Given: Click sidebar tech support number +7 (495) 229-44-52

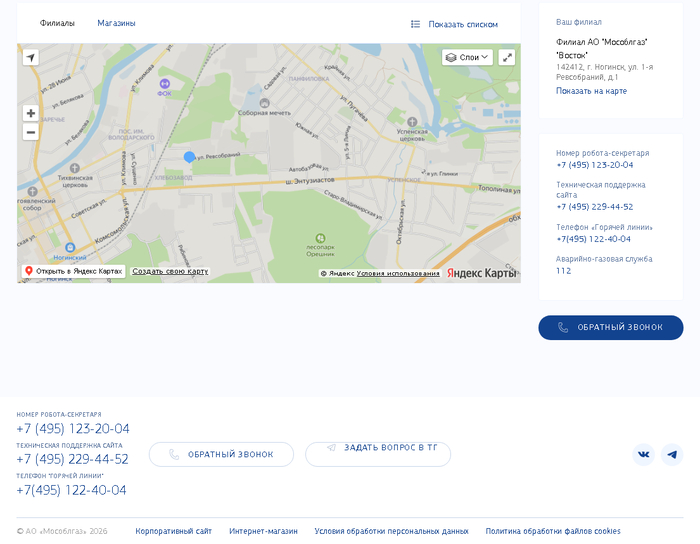Looking at the screenshot, I should (595, 207).
